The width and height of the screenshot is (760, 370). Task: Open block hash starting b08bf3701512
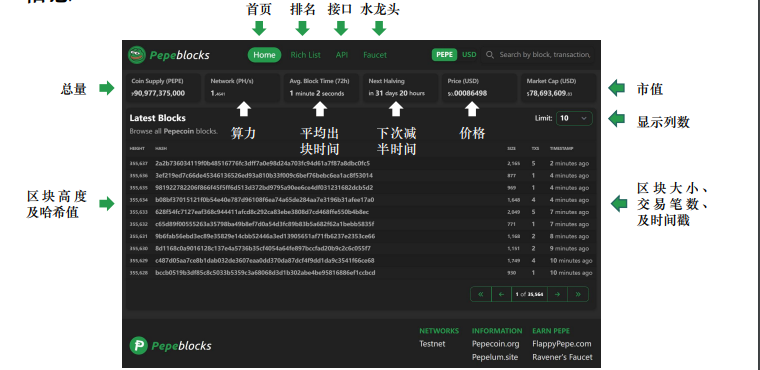[265, 200]
